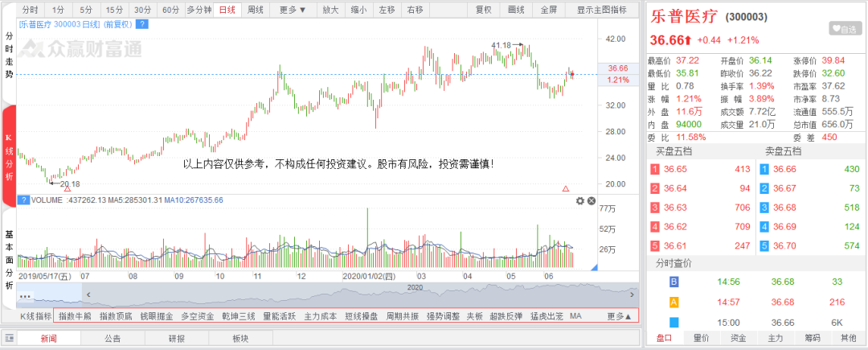This screenshot has width=868, height=350.
Task: Select the 周线 weekly chart tab
Action: 256,10
